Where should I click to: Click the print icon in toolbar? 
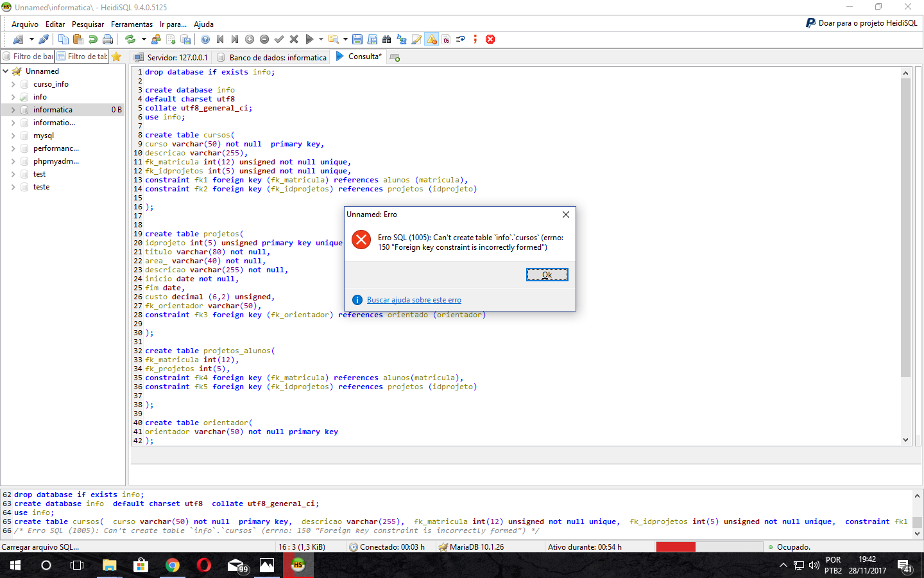(x=108, y=39)
